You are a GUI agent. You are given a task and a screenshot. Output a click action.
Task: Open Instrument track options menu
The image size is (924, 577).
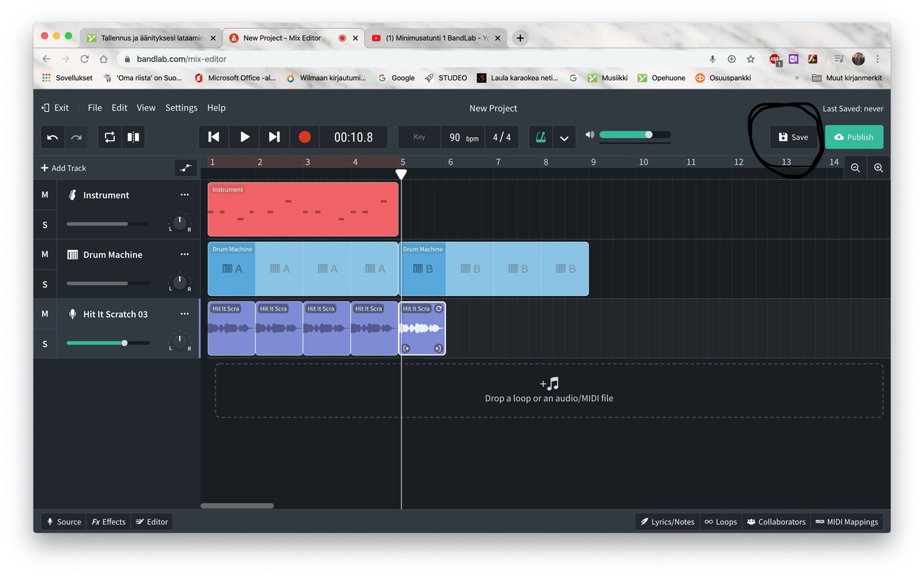coord(185,195)
